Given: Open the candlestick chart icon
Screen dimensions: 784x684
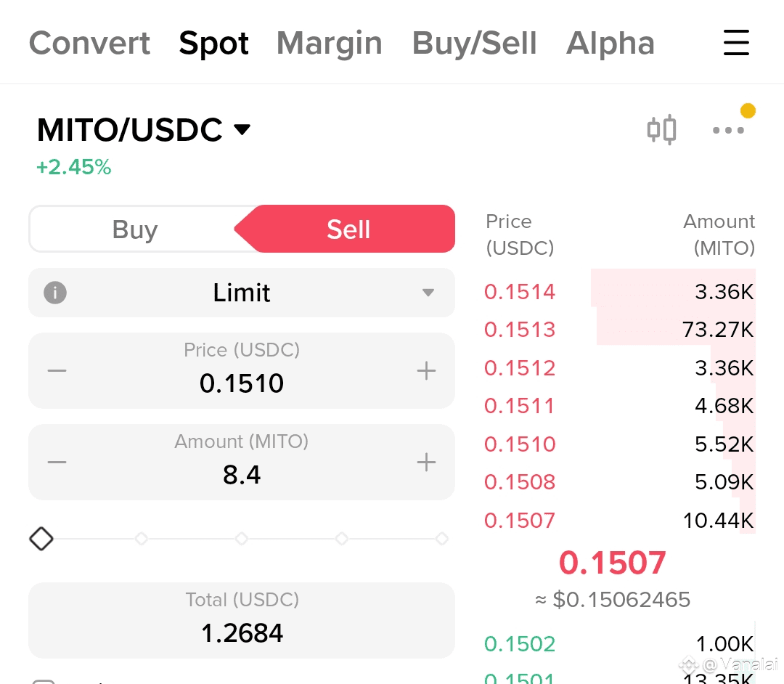Looking at the screenshot, I should pos(661,130).
